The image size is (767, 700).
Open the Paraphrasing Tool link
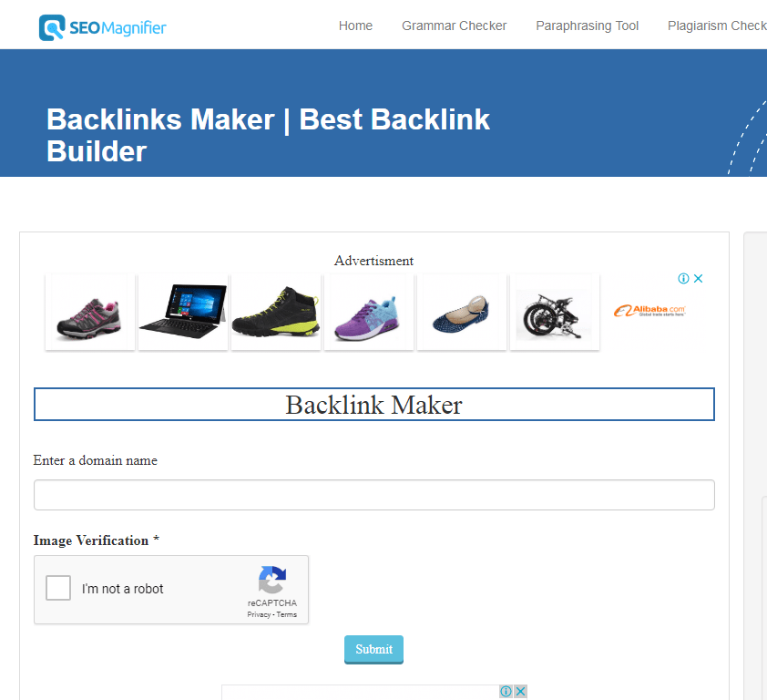pyautogui.click(x=587, y=26)
